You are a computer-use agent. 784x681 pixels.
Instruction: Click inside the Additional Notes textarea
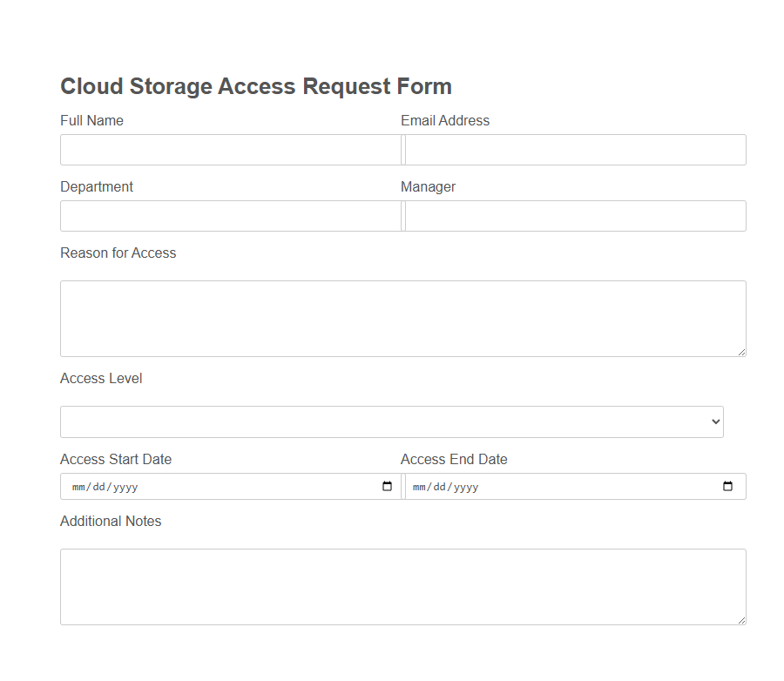point(402,586)
